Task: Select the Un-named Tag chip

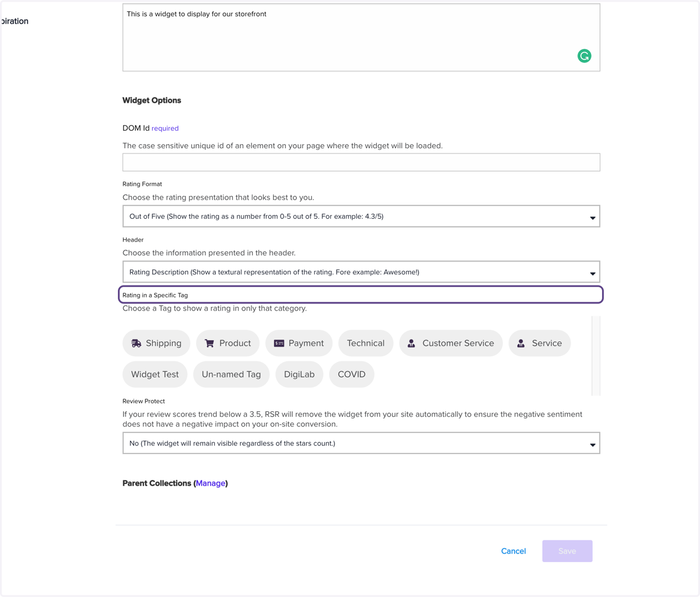Action: tap(231, 374)
